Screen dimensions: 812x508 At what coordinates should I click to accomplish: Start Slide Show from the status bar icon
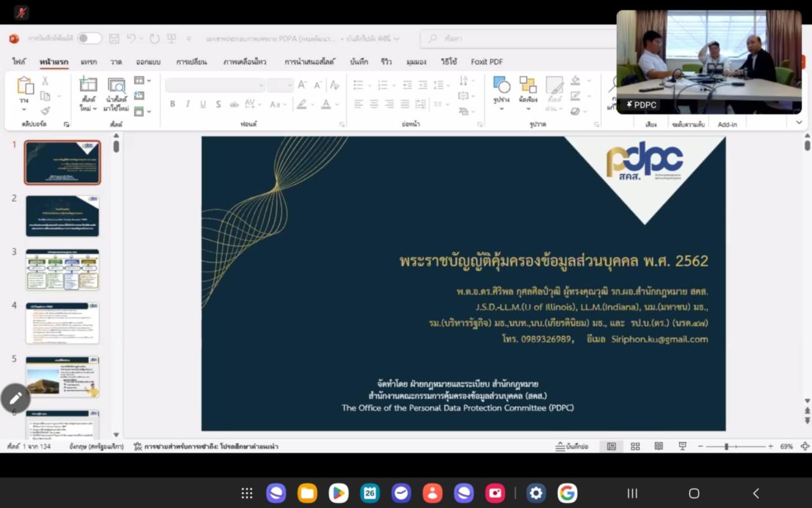682,446
